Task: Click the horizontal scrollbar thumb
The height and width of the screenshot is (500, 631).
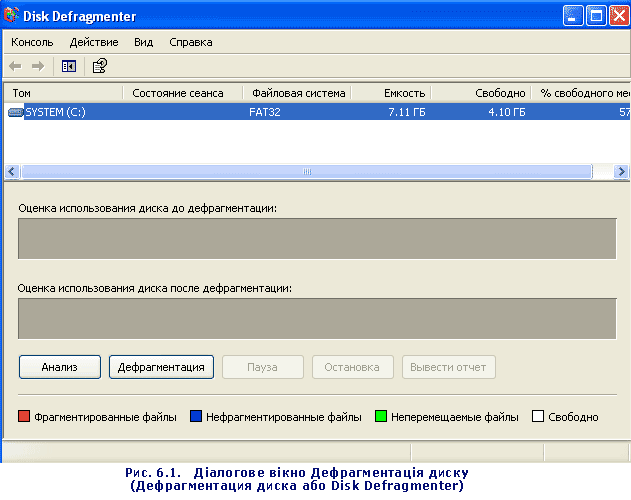Action: 307,171
